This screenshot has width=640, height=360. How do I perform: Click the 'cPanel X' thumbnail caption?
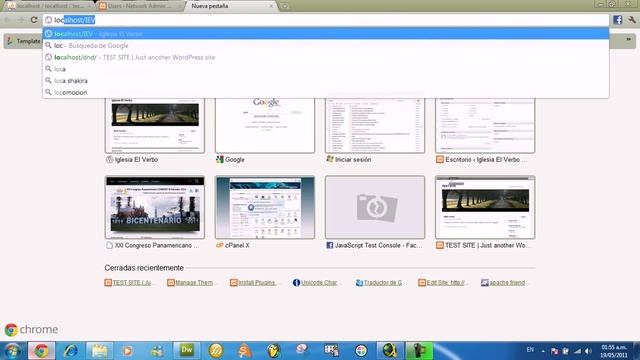(237, 245)
